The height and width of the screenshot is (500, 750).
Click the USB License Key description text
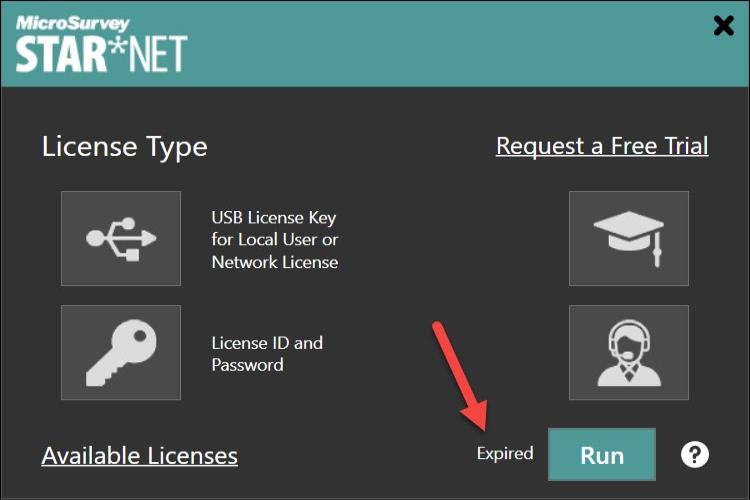tap(275, 240)
